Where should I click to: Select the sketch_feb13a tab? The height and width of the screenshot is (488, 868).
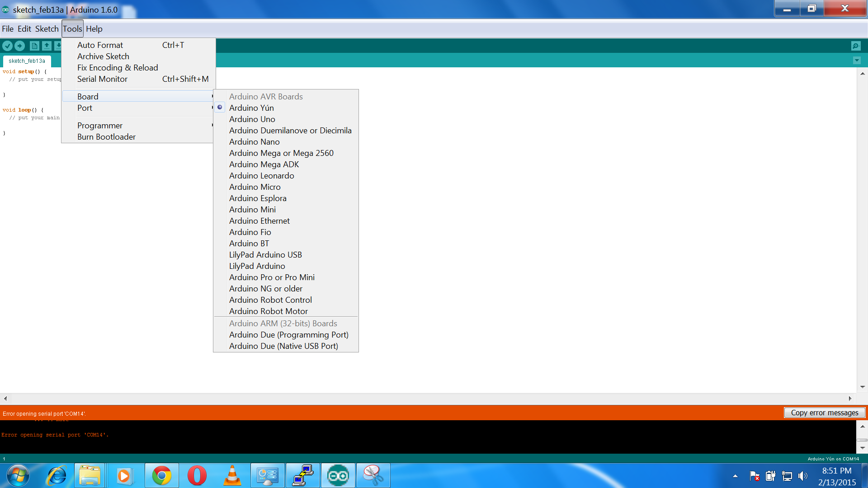click(27, 61)
